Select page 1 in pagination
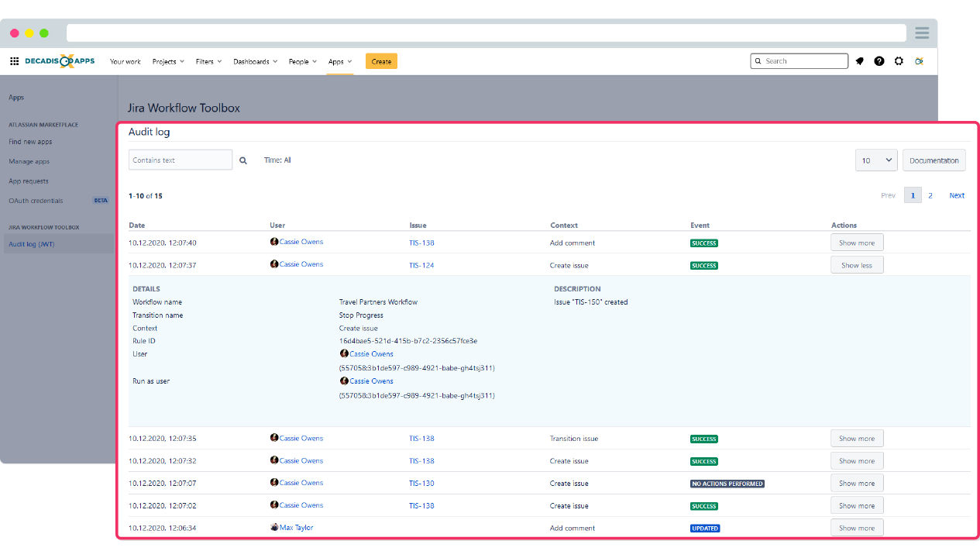Image resolution: width=980 pixels, height=558 pixels. 913,195
